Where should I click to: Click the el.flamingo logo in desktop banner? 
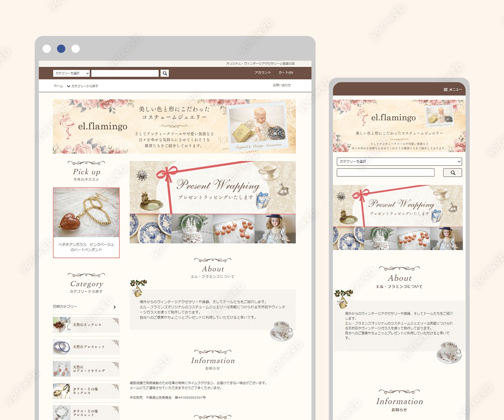click(x=94, y=124)
